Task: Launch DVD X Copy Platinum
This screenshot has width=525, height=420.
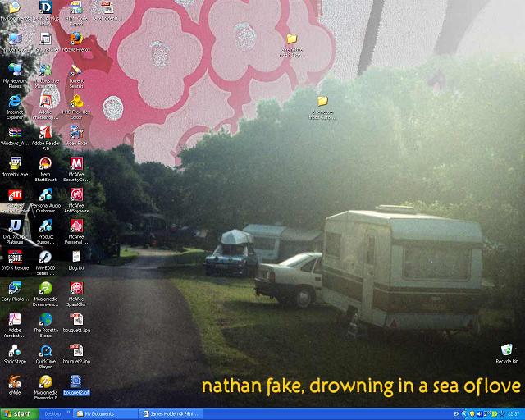Action: [15, 231]
